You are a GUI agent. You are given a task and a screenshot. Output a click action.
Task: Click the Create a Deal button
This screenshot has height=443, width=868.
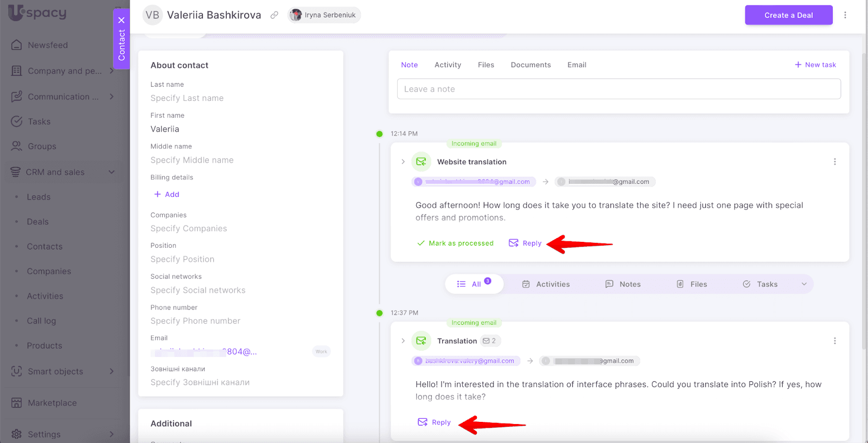pos(788,15)
